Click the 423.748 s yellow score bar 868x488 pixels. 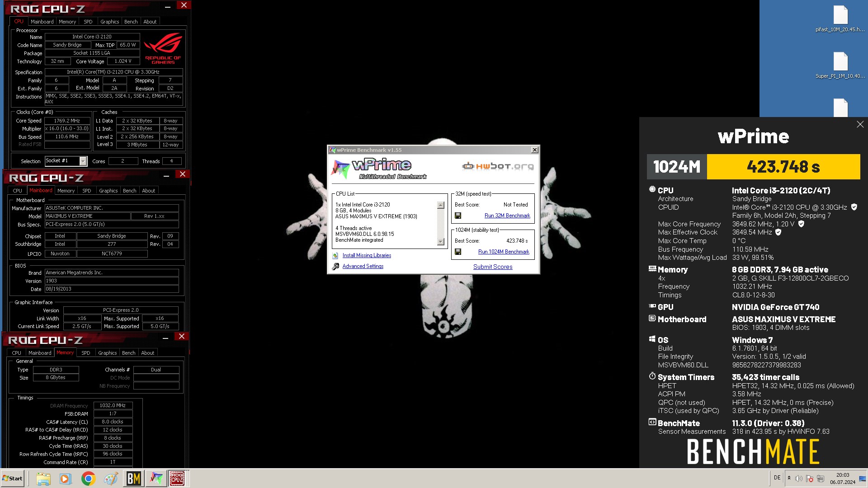(783, 167)
